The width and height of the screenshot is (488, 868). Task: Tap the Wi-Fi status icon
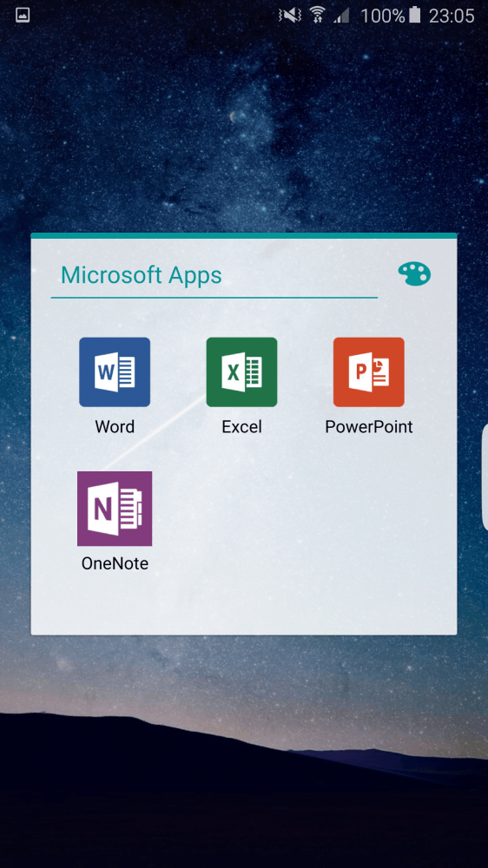[x=318, y=15]
